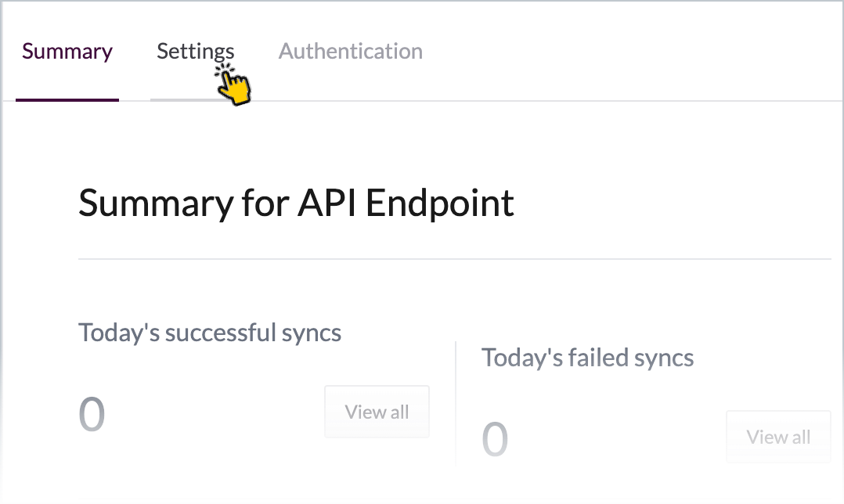Click the word API in the heading
Screen dimensions: 844x504
[x=326, y=202]
